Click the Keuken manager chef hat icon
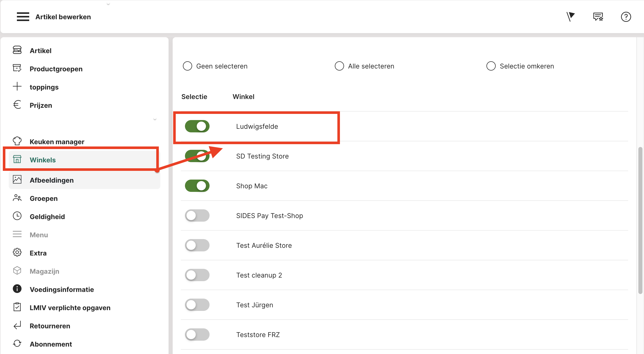The image size is (644, 354). pyautogui.click(x=17, y=141)
